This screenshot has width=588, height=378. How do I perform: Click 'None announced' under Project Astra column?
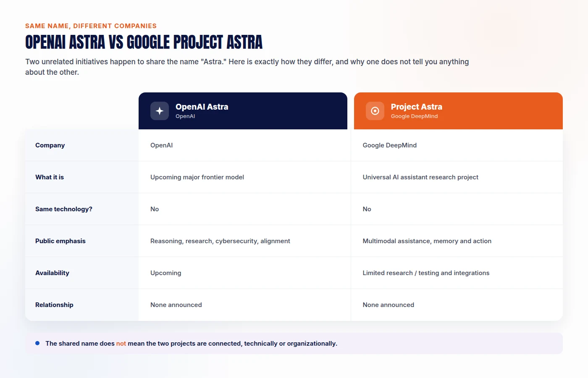point(388,305)
